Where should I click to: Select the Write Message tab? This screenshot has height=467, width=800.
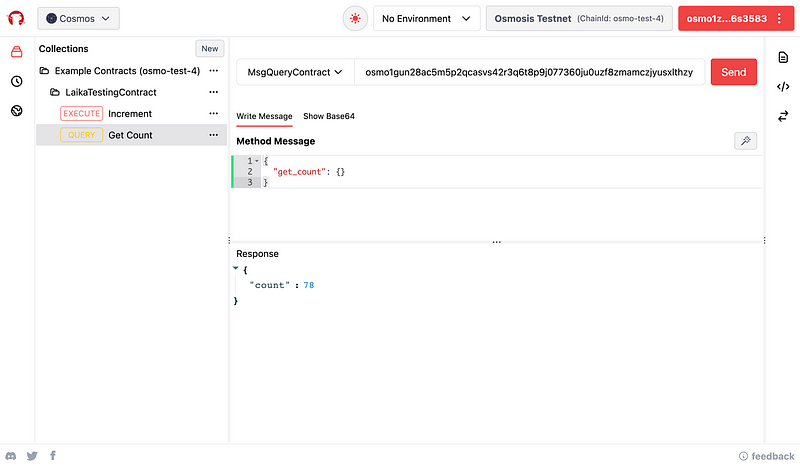pos(264,116)
